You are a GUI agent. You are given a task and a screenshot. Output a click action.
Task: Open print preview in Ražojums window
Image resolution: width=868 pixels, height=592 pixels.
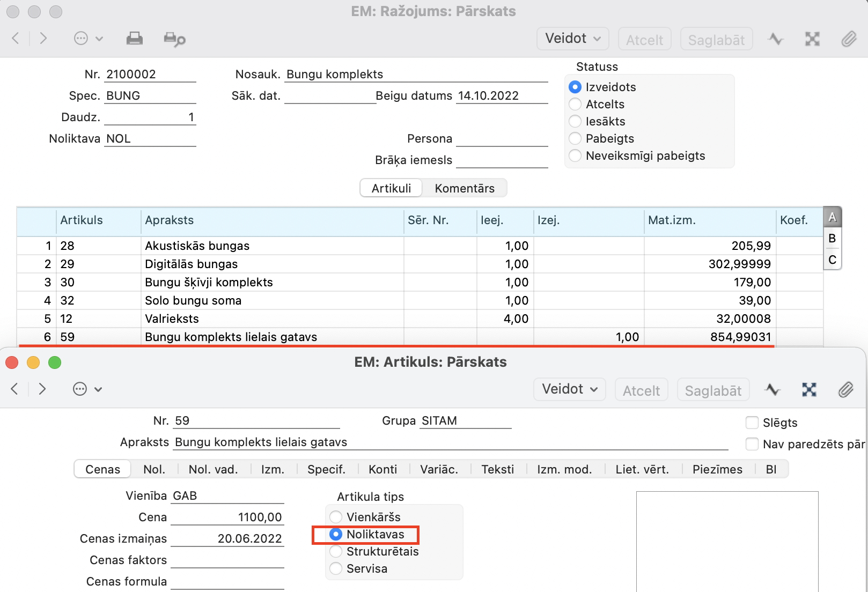coord(174,39)
